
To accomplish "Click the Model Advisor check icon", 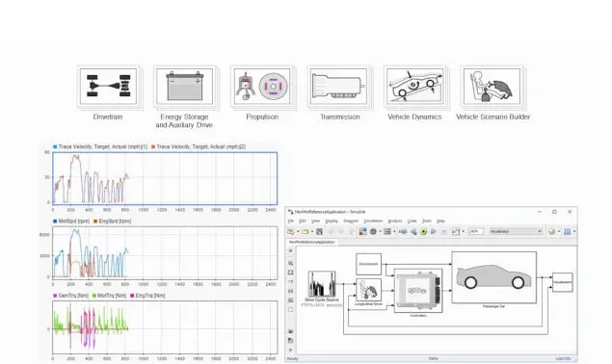I will pos(551,231).
